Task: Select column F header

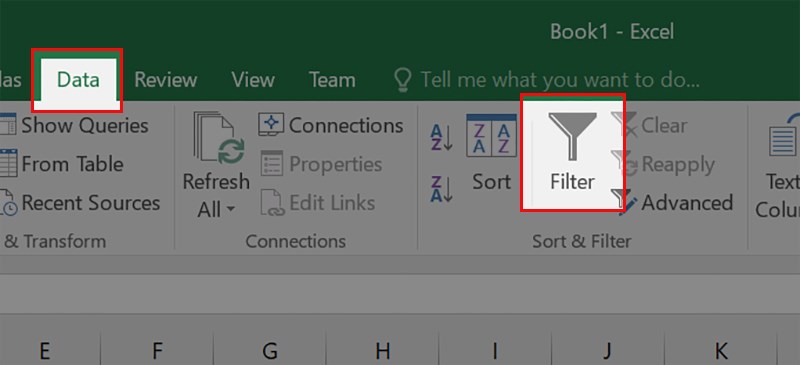Action: click(x=157, y=351)
